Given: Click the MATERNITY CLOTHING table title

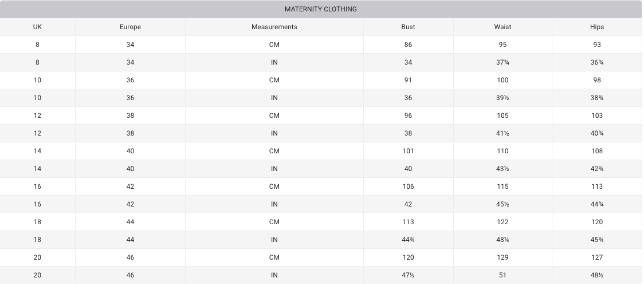Looking at the screenshot, I should tap(321, 9).
